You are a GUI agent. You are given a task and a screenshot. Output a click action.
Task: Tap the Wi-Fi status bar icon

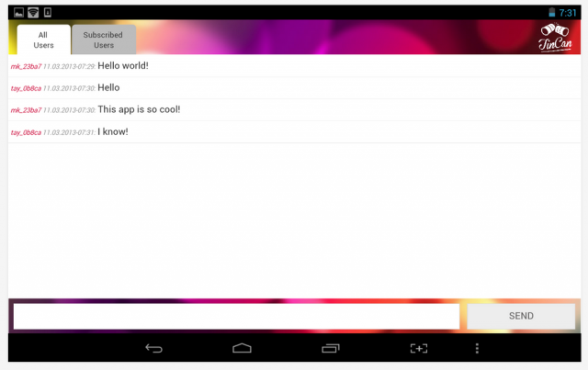(x=33, y=13)
